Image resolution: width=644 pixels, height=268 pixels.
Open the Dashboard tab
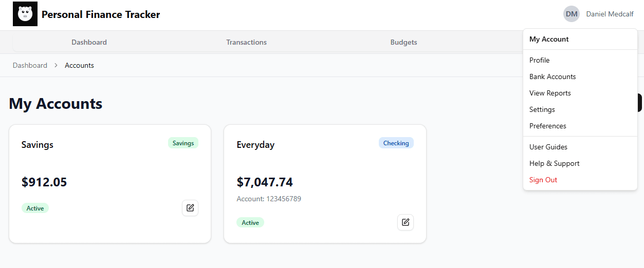point(89,42)
